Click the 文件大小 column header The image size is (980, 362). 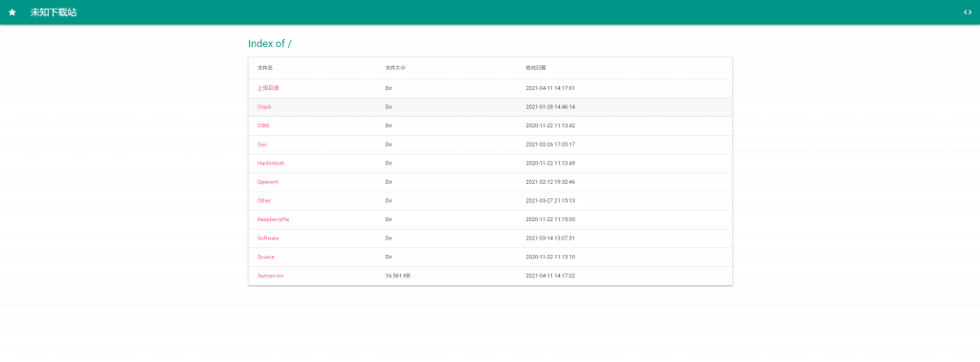(x=395, y=68)
